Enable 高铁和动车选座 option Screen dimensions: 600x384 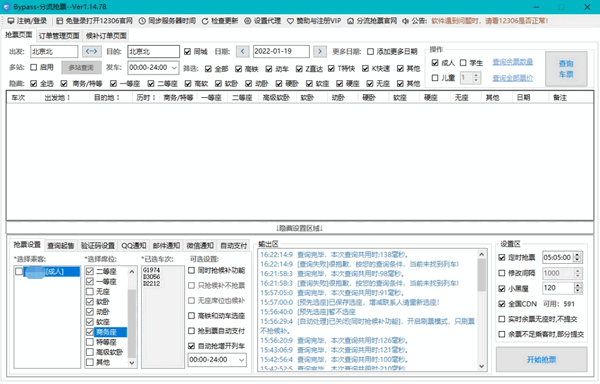click(192, 316)
